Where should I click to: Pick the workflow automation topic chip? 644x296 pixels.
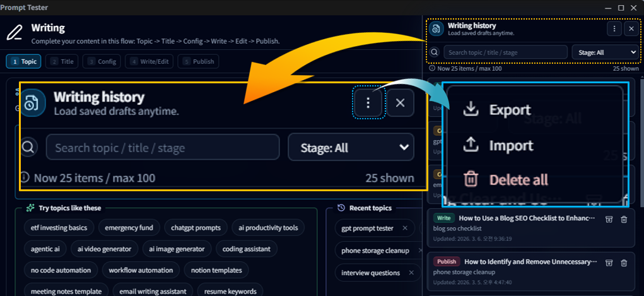pos(141,270)
